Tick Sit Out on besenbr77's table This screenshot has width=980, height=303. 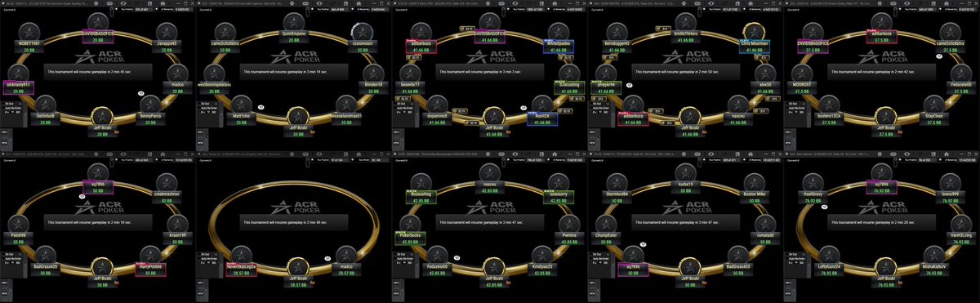point(395,104)
